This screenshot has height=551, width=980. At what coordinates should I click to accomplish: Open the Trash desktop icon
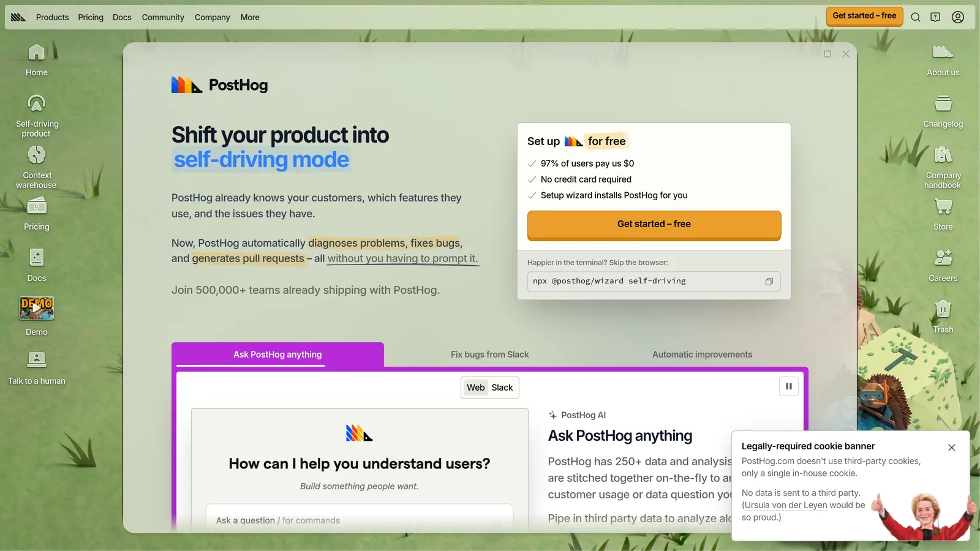(943, 317)
